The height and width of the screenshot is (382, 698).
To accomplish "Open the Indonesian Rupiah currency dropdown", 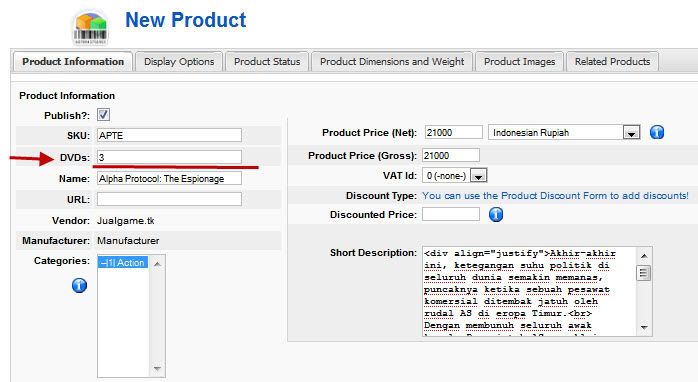I will point(564,132).
